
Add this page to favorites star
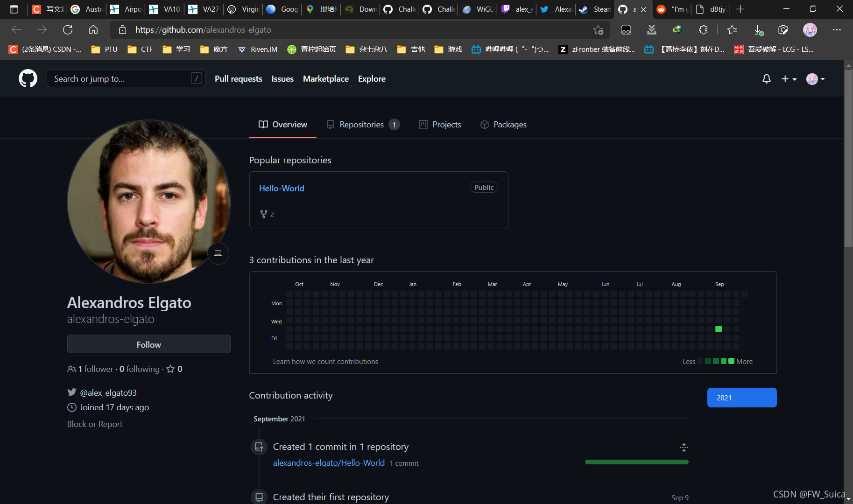click(599, 30)
